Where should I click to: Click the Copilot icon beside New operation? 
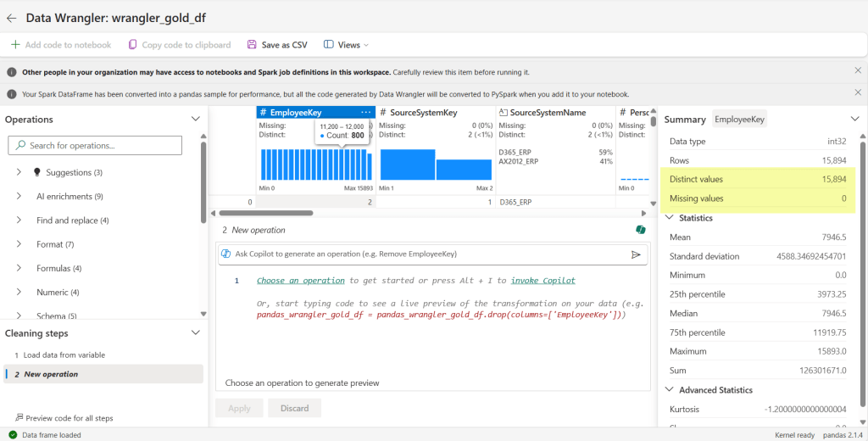coord(641,230)
